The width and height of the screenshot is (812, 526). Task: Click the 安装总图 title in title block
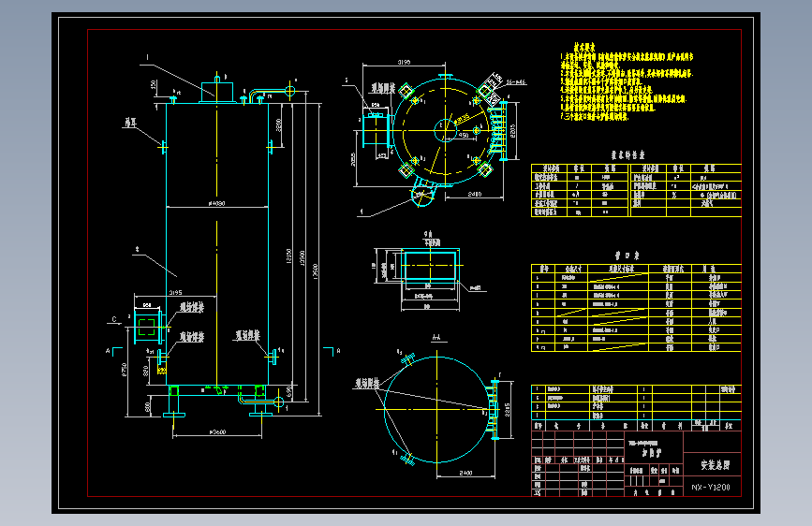pyautogui.click(x=716, y=465)
